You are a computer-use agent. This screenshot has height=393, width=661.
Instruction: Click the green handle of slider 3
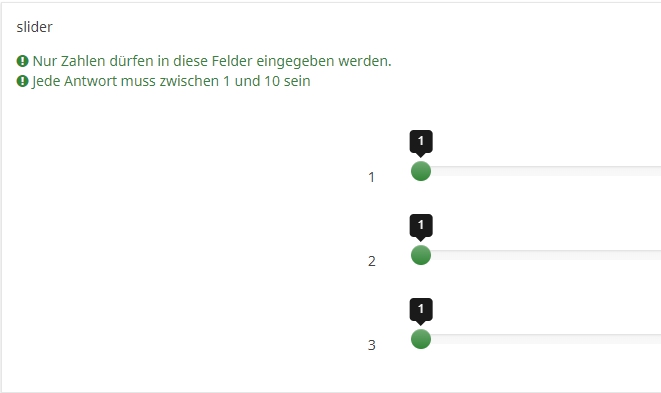[x=421, y=339]
